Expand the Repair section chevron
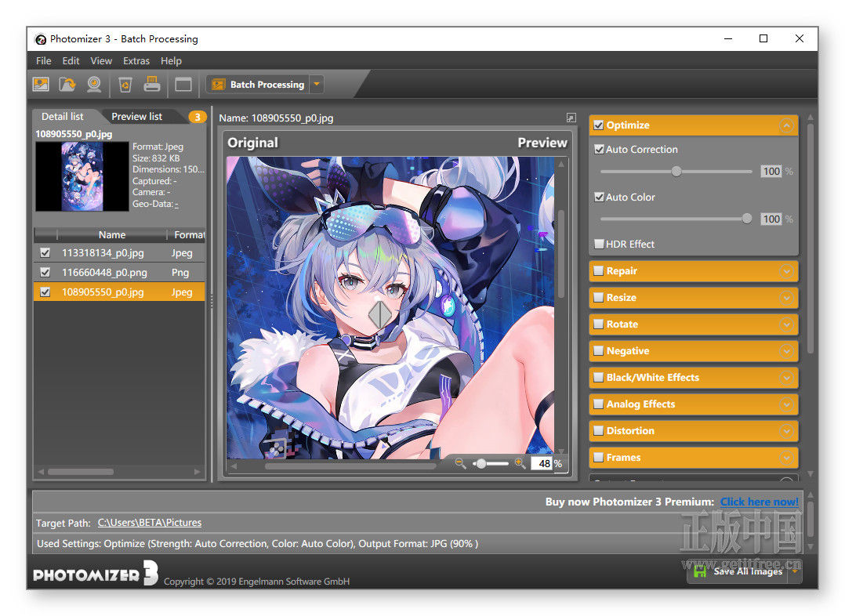 [786, 271]
